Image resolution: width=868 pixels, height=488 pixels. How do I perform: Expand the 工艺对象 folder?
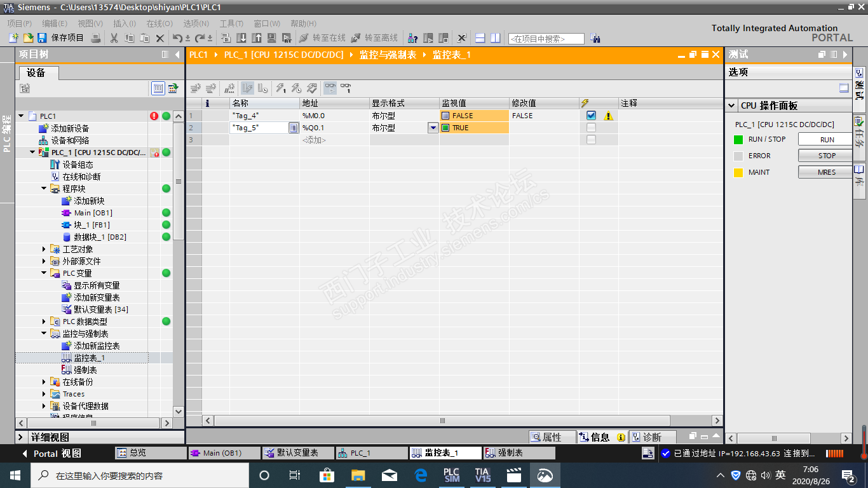[44, 249]
